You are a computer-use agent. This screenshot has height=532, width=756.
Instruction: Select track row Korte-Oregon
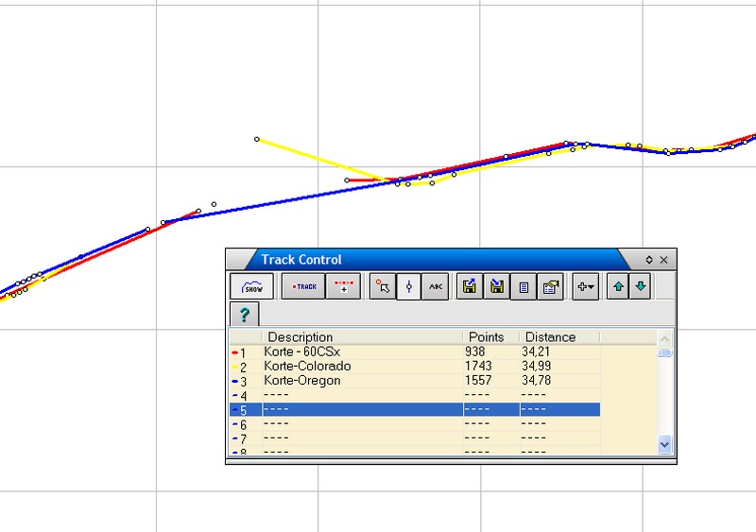coord(415,381)
